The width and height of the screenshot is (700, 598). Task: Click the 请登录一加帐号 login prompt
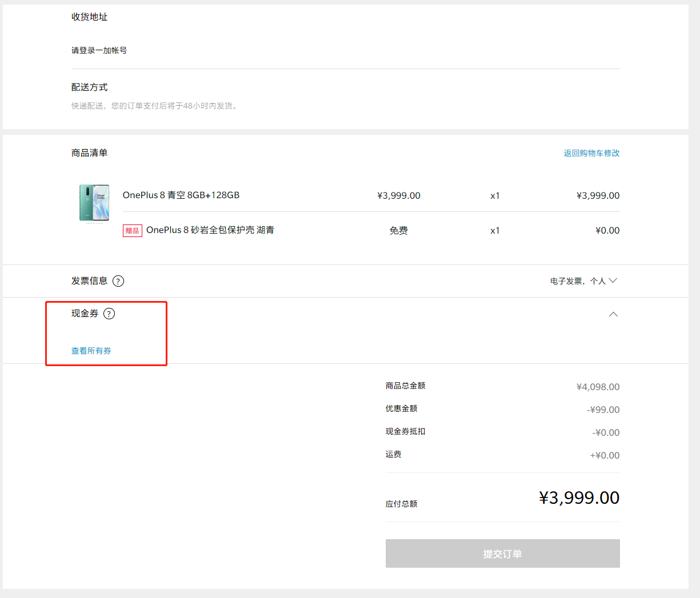[99, 50]
